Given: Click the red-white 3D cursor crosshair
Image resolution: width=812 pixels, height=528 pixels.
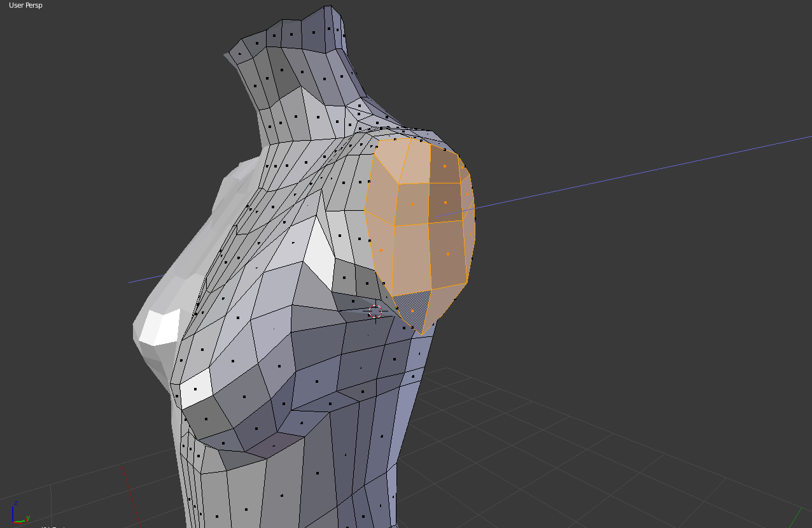Looking at the screenshot, I should point(375,311).
